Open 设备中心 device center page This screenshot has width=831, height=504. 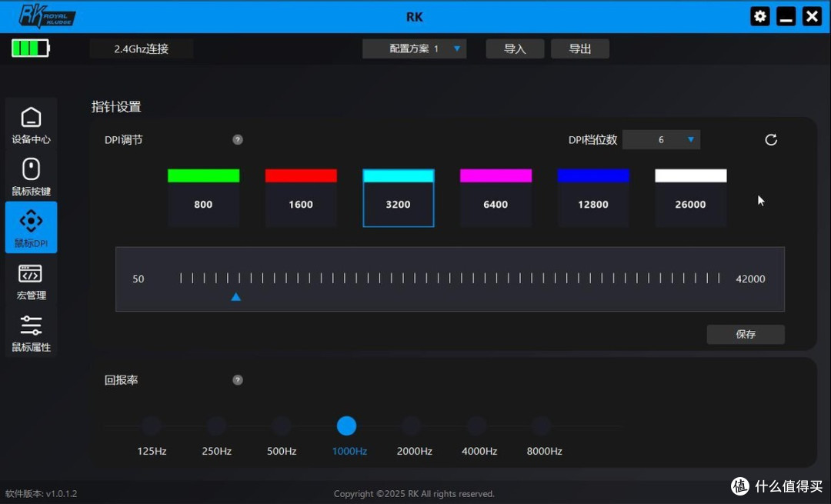pos(32,125)
